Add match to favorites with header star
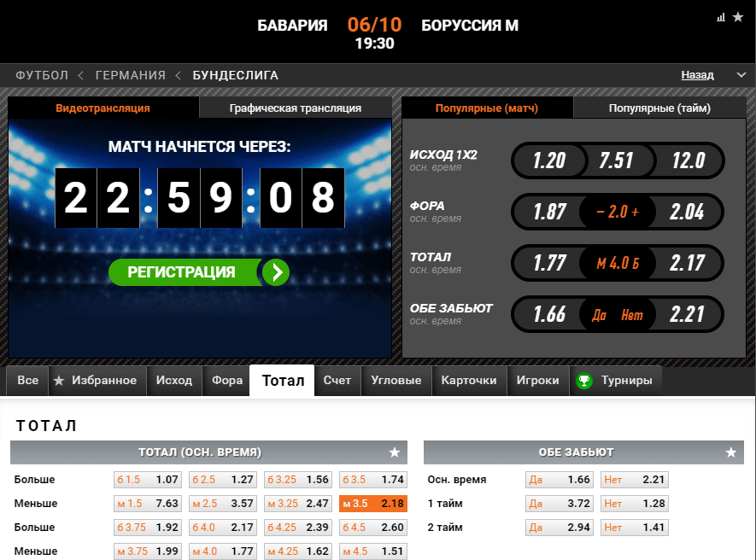The image size is (756, 560). point(738,17)
